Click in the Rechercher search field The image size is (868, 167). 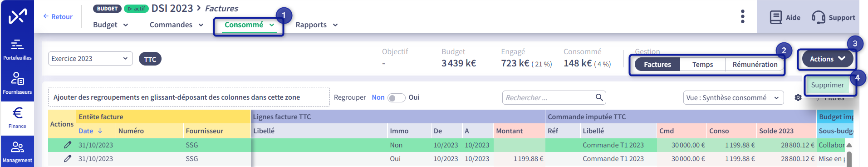[549, 97]
